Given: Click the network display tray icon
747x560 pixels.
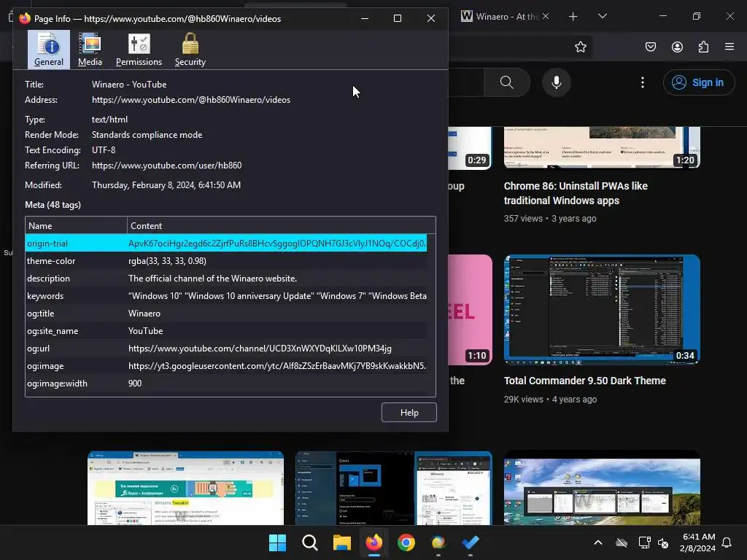Looking at the screenshot, I should [x=644, y=542].
